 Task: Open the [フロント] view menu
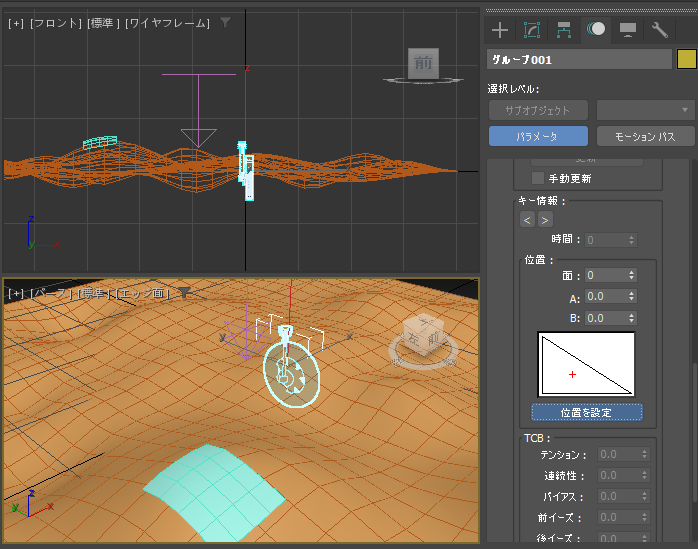[x=56, y=23]
